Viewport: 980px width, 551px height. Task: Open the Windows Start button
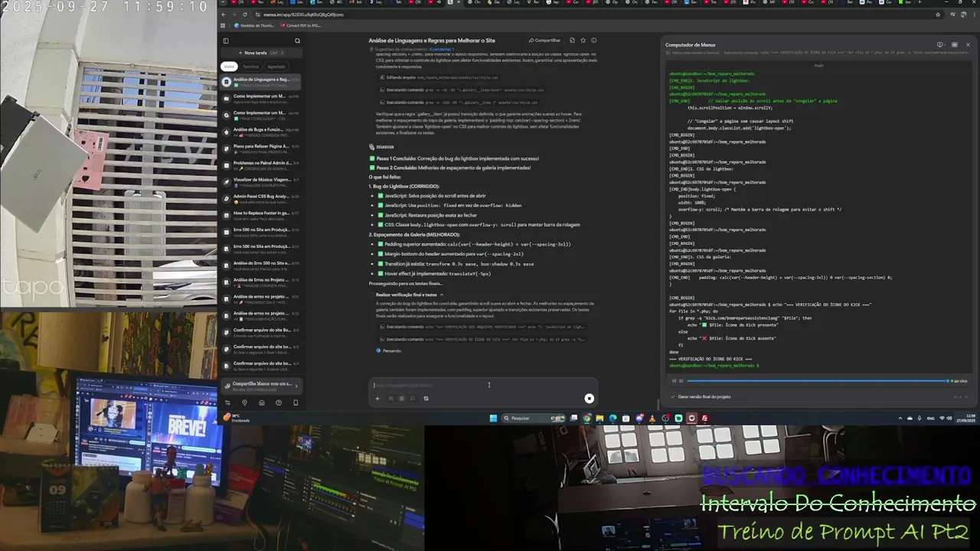[493, 418]
